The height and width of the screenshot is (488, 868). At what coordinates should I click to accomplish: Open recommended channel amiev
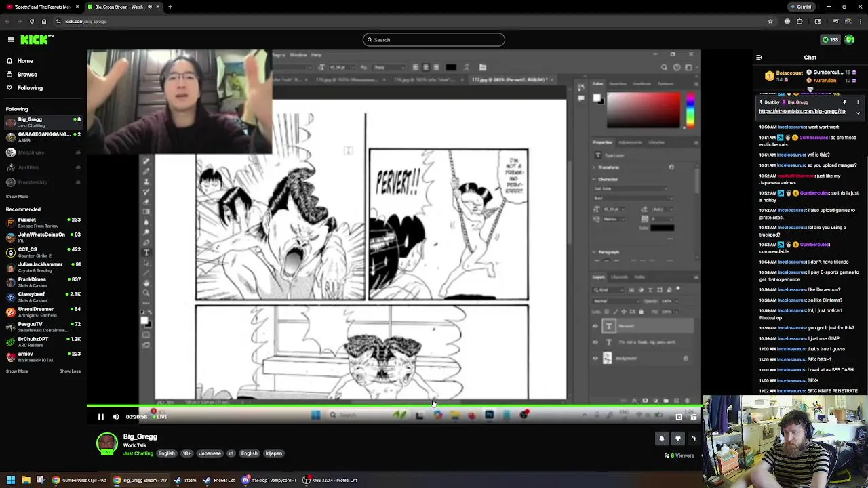pos(42,357)
